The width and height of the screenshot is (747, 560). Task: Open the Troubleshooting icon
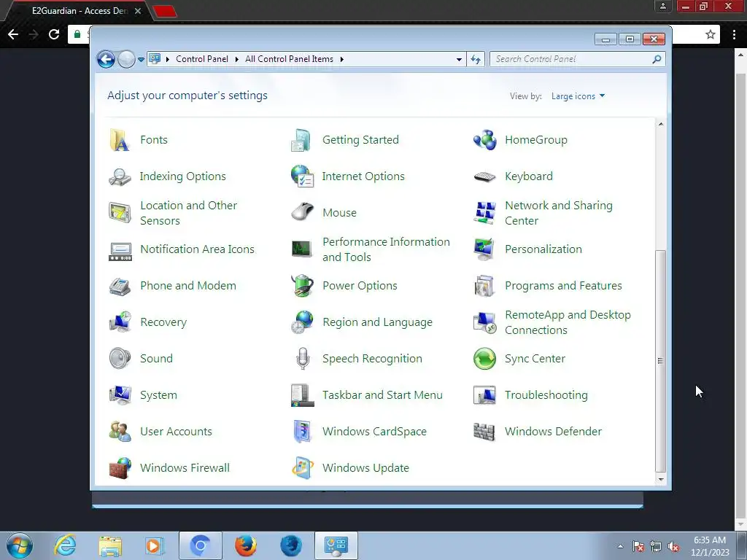[x=484, y=394]
